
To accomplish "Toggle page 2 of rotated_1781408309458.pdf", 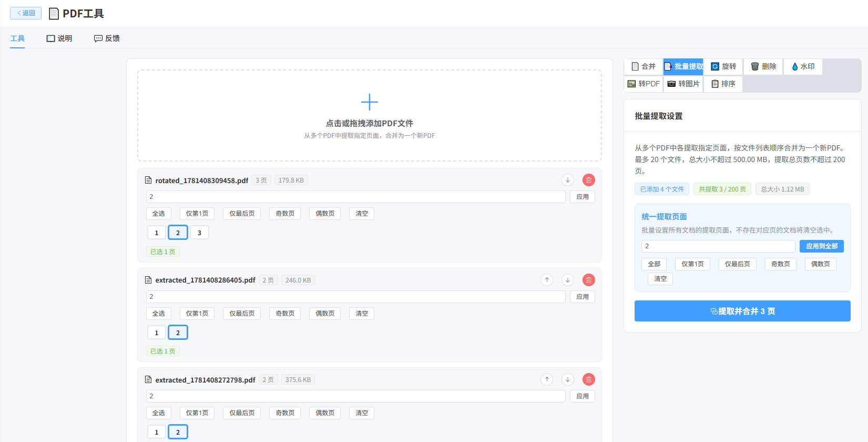I will 178,233.
